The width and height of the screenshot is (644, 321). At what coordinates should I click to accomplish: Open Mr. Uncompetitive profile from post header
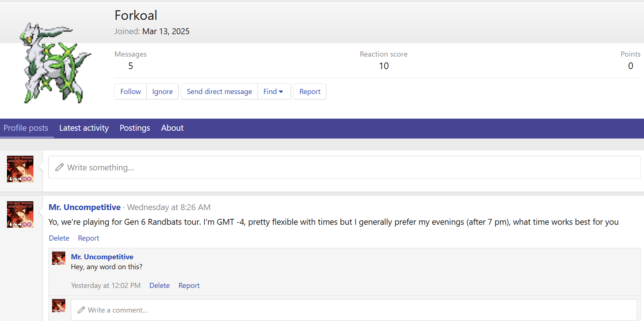pyautogui.click(x=85, y=207)
